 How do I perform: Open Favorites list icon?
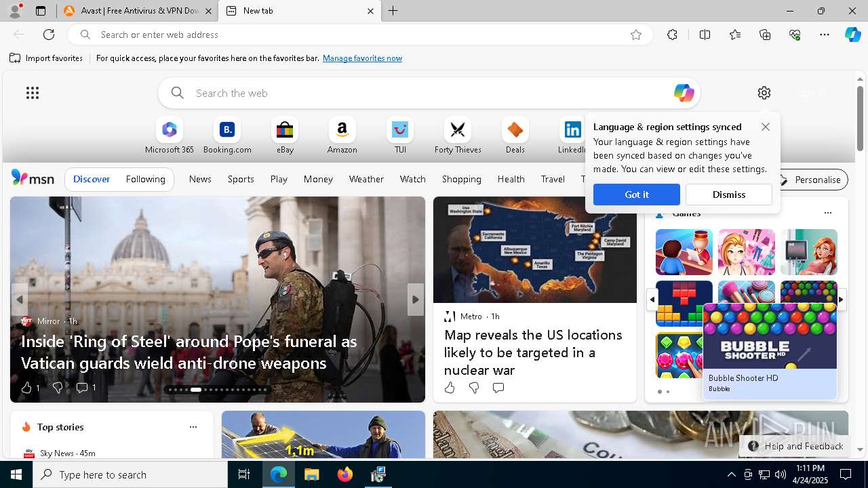coord(735,35)
